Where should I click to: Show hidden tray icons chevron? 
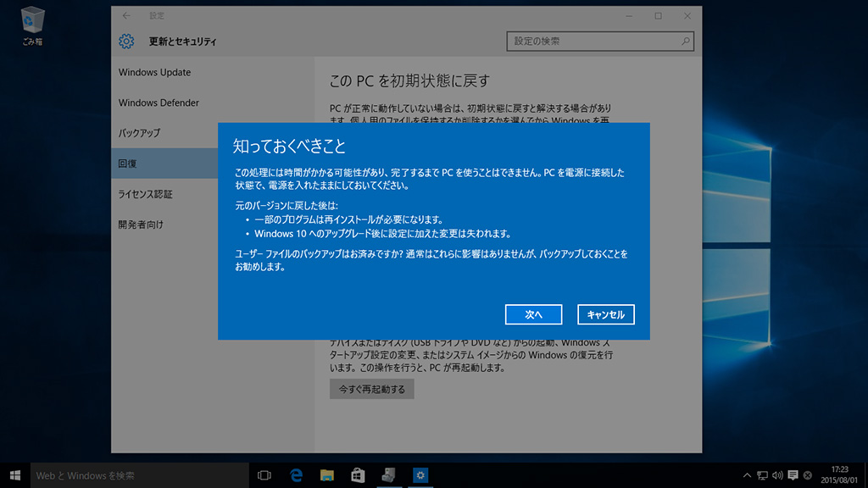tap(747, 475)
